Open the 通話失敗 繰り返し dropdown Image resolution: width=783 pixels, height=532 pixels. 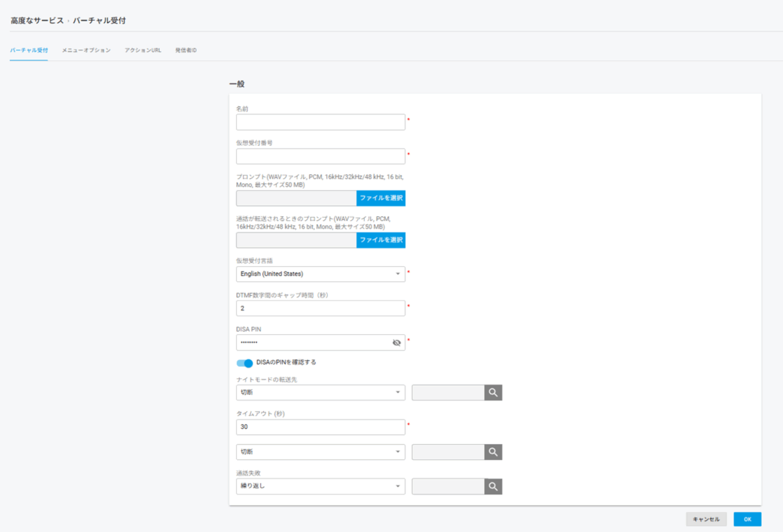(x=320, y=486)
